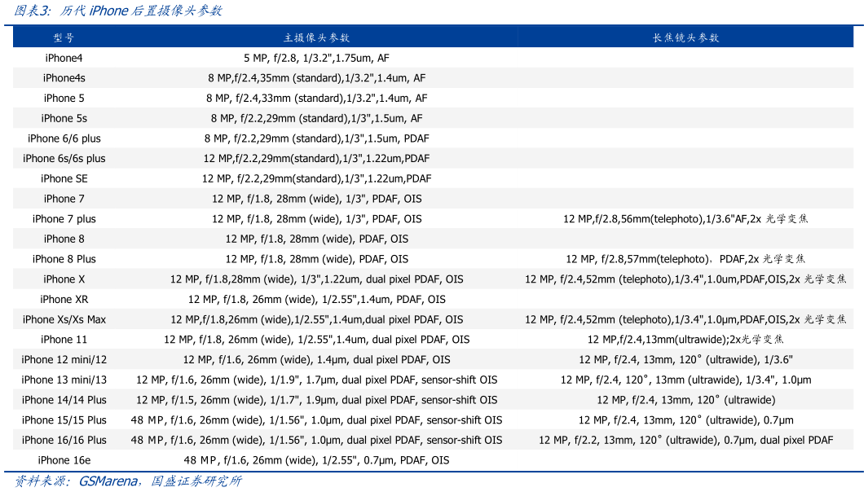868x492 pixels.
Task: Click the iPhone 6/6 plus model cell
Action: [64, 138]
